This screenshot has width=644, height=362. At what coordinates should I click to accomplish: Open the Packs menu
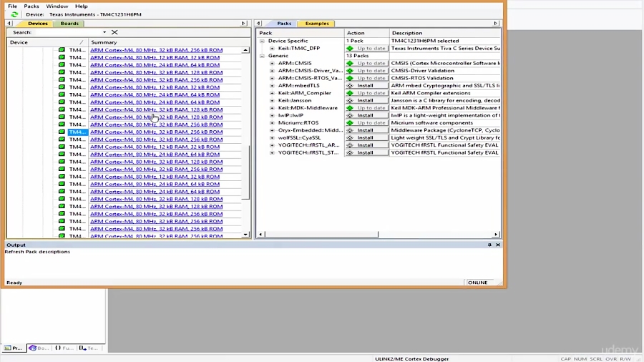tap(31, 6)
